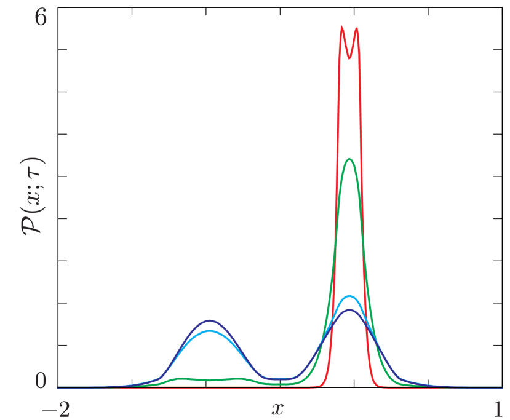Click the x-axis tick label "−2"
This screenshot has width=510, height=420.
[x=54, y=408]
